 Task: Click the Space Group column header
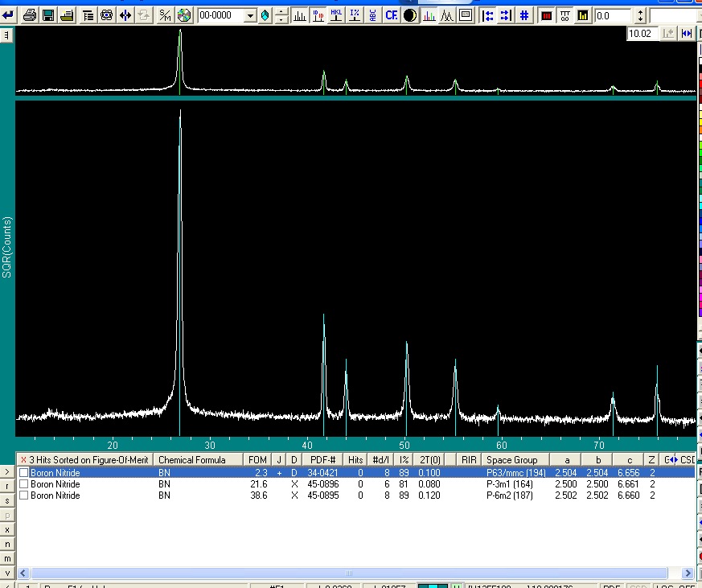511,460
